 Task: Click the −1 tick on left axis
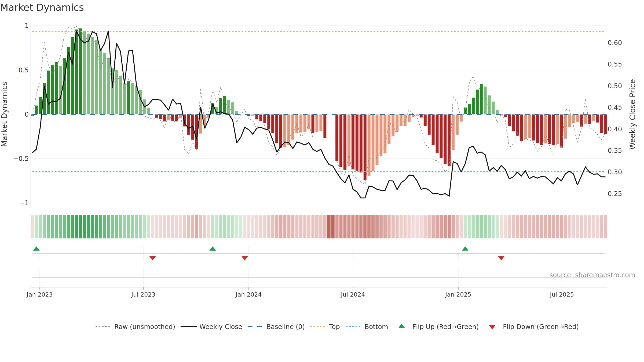pos(24,203)
